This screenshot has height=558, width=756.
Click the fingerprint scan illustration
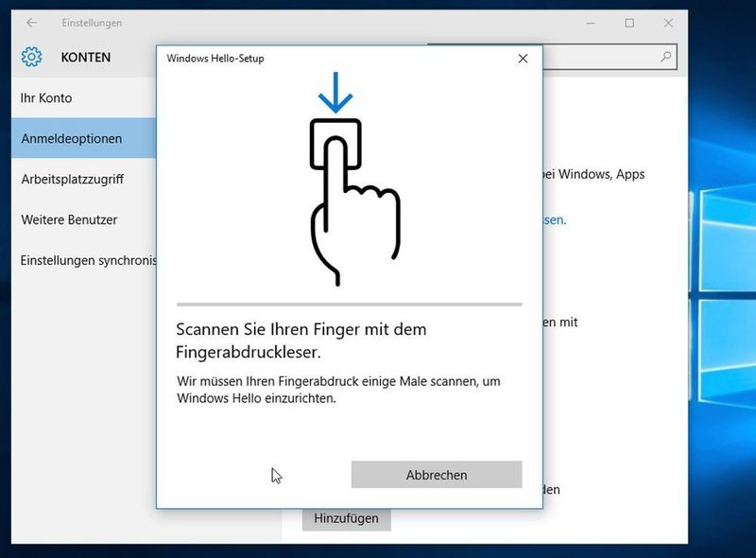(x=353, y=179)
